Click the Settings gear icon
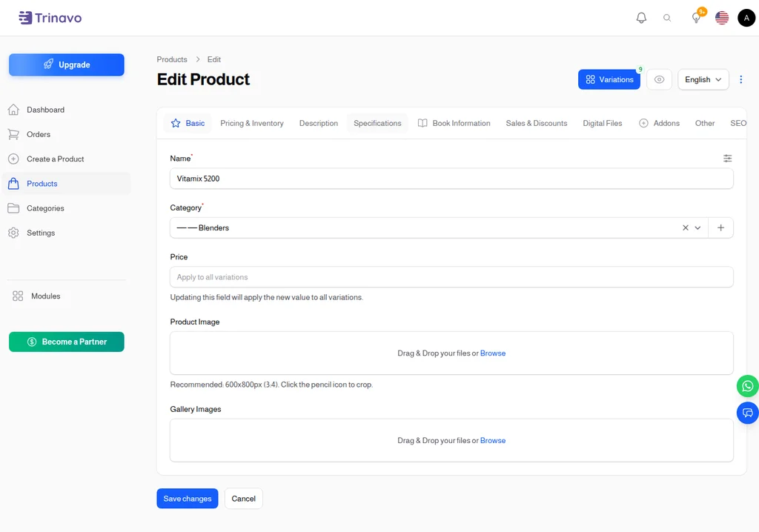 click(x=13, y=233)
